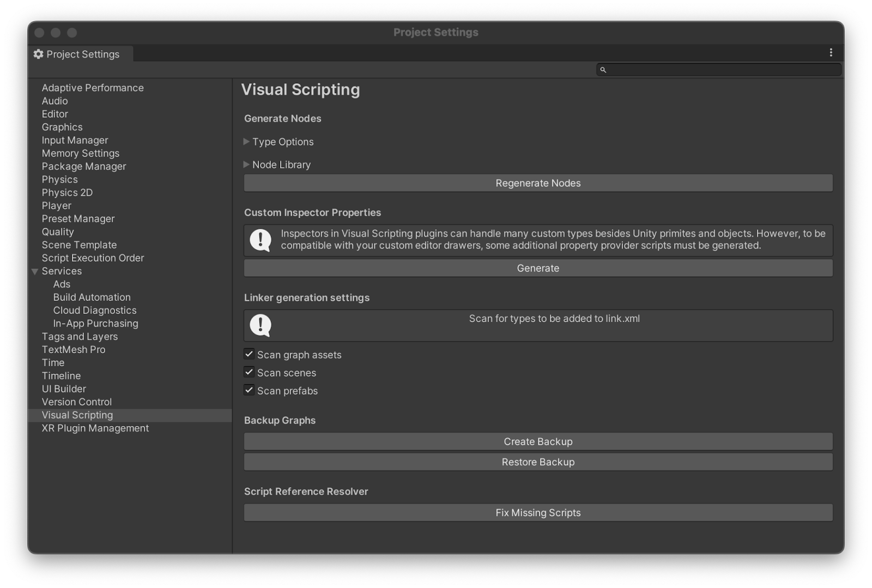Viewport: 872px width, 588px height.
Task: Click the info icon in Linker generation settings
Action: (261, 325)
